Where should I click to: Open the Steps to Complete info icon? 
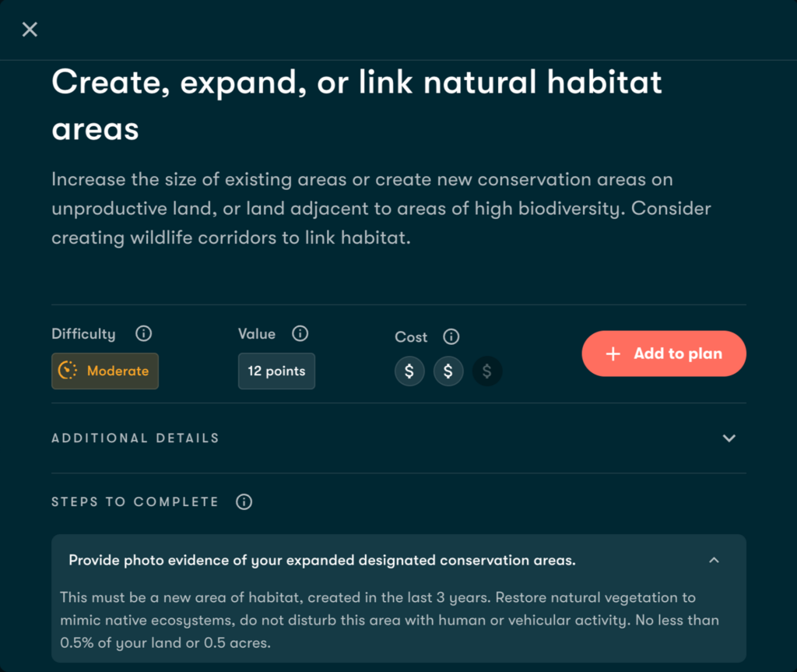(244, 501)
